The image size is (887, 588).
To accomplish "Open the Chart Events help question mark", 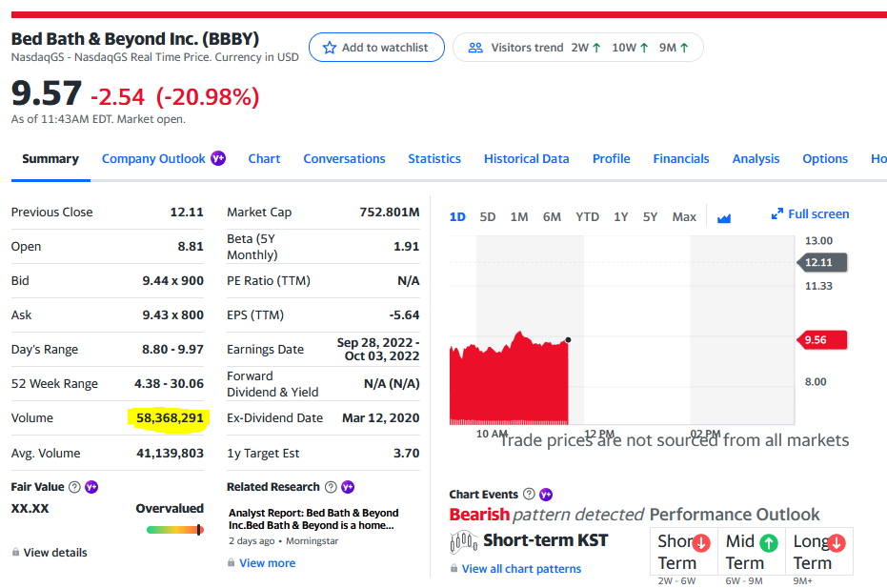I will click(529, 494).
